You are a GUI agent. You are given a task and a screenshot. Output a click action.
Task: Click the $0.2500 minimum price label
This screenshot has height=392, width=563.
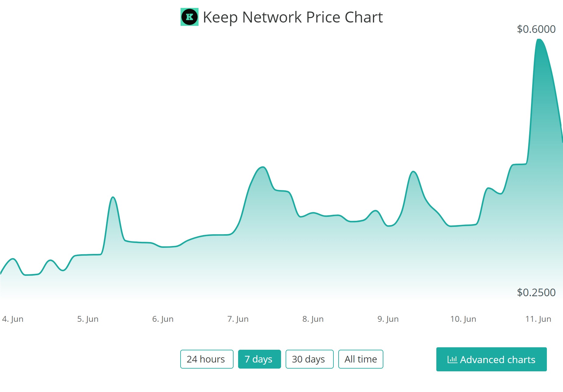point(536,292)
